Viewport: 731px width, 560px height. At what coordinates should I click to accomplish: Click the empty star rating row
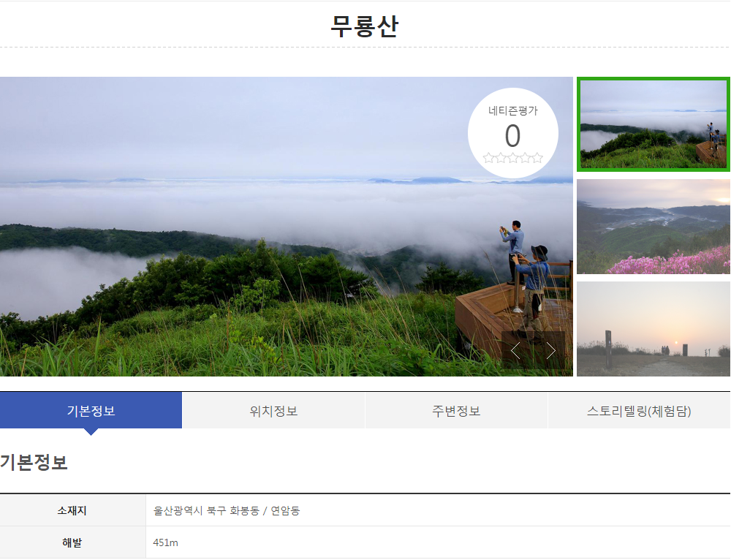pyautogui.click(x=513, y=158)
